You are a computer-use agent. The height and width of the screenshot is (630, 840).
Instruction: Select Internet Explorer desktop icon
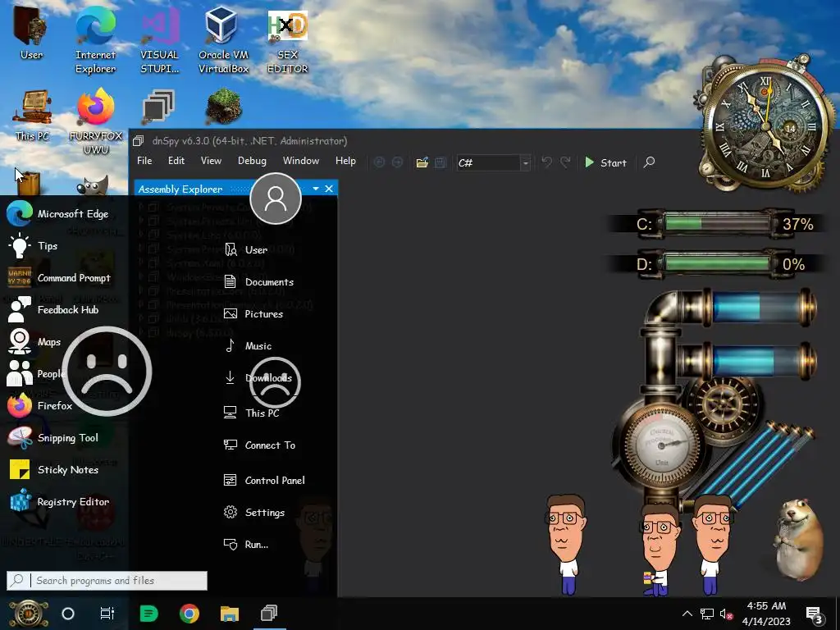(x=95, y=40)
